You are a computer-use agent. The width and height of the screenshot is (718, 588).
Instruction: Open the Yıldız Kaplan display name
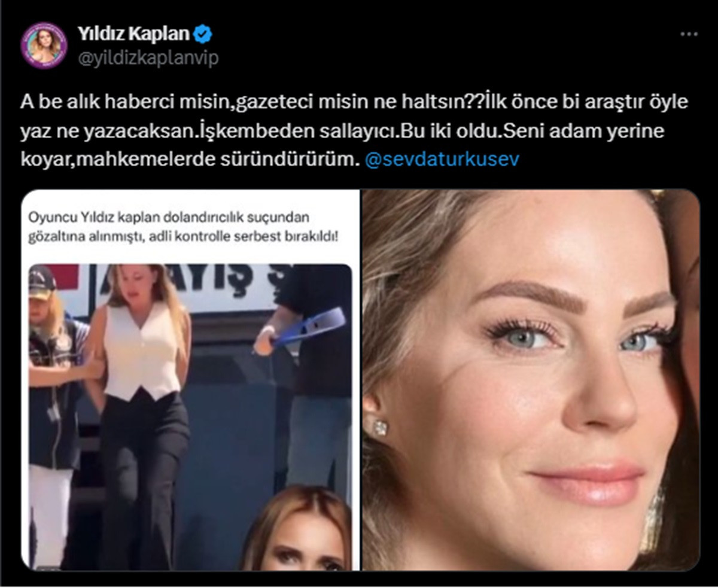134,35
